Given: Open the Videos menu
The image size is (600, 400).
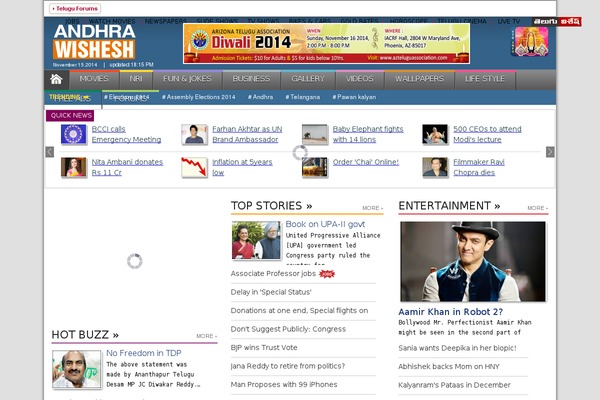Looking at the screenshot, I should [360, 79].
